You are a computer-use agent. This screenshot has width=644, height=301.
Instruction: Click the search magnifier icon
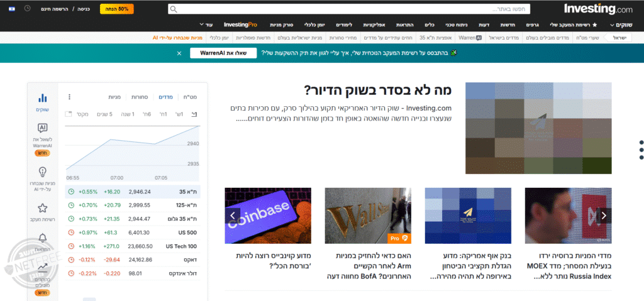[x=174, y=9]
